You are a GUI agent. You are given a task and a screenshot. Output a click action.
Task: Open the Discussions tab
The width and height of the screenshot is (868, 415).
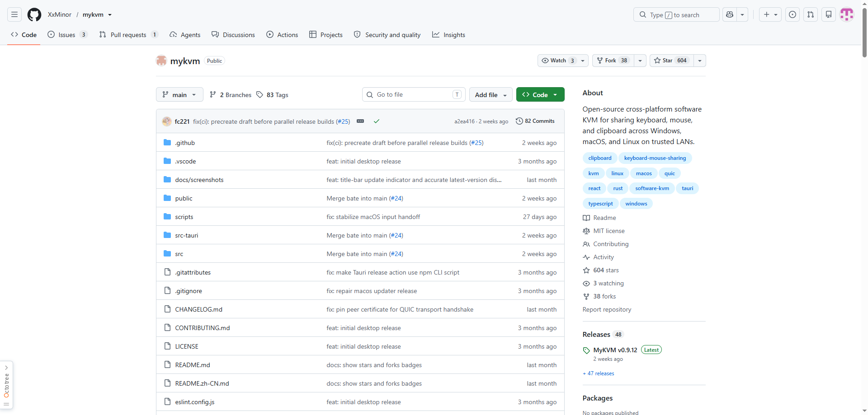233,35
